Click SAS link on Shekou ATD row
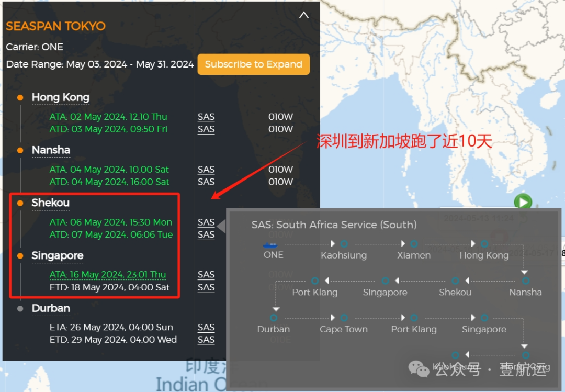565x392 pixels. point(206,234)
